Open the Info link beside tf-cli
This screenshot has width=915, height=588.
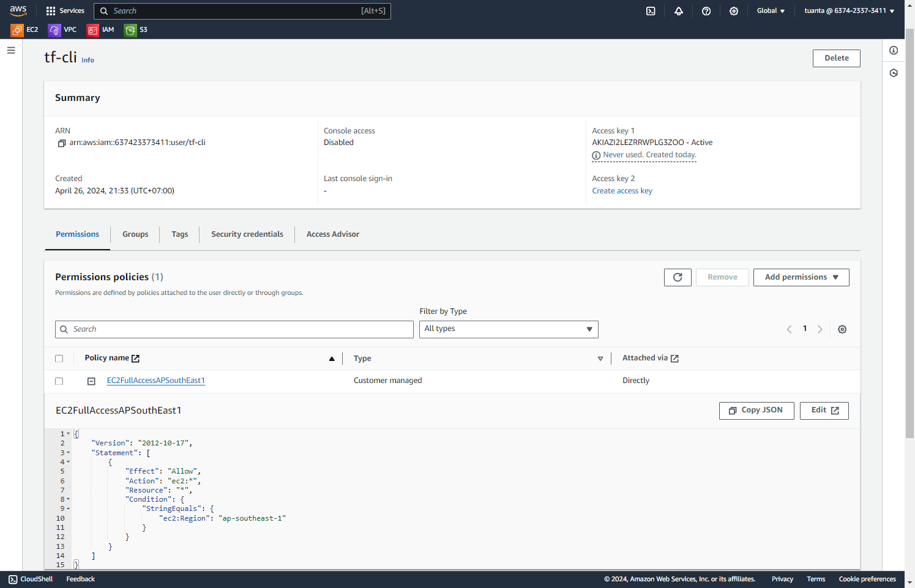(x=88, y=60)
